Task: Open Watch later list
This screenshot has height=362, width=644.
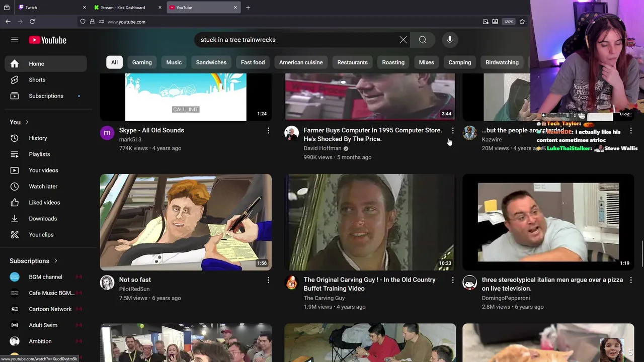Action: click(46, 187)
